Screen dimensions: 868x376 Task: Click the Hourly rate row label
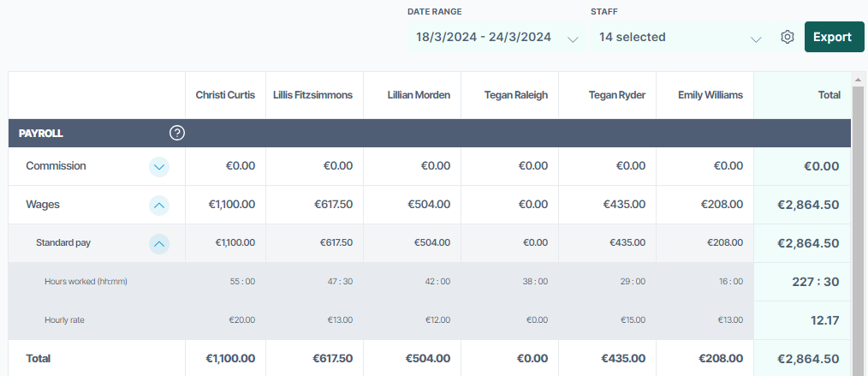click(x=64, y=320)
